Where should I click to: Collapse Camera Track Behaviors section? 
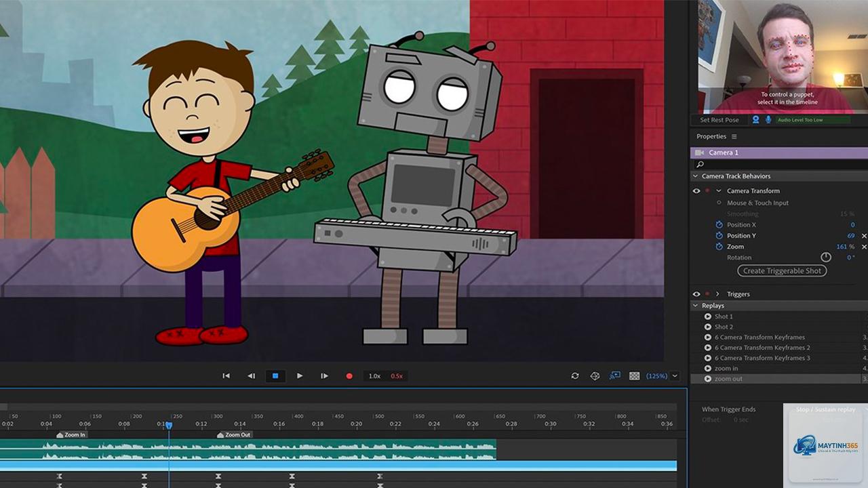695,176
